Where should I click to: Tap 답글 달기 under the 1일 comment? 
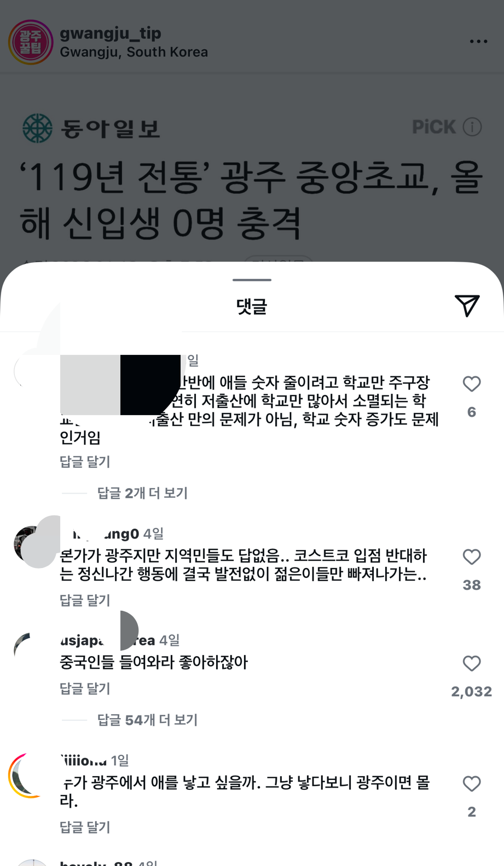pyautogui.click(x=85, y=827)
